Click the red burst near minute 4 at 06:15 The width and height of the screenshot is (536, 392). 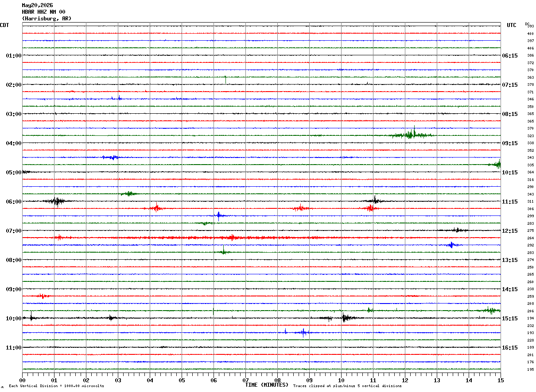(156, 208)
